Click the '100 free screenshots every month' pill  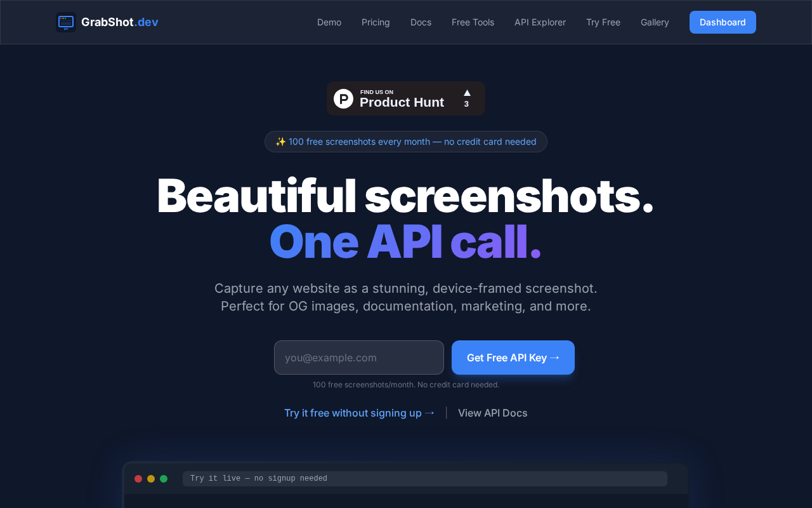pos(406,142)
